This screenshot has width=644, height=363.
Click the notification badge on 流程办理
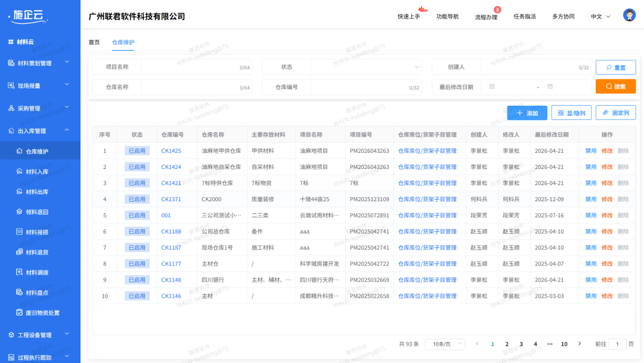click(497, 10)
